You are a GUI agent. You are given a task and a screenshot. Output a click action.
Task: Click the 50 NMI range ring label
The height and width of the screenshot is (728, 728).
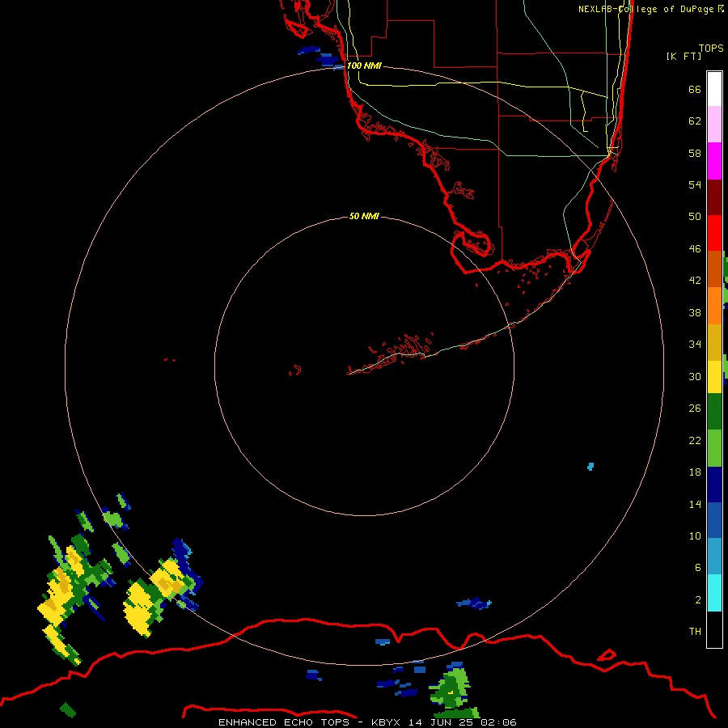click(x=363, y=216)
